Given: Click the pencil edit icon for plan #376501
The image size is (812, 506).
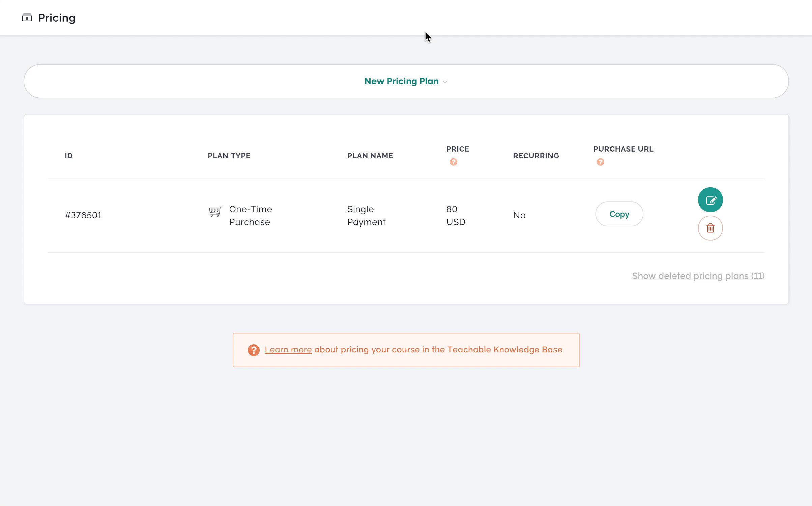Looking at the screenshot, I should [710, 199].
